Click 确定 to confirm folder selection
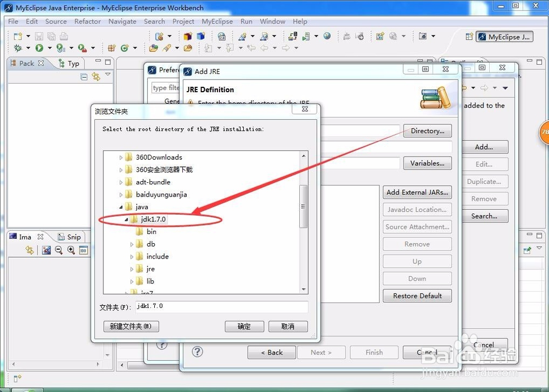Viewport: 549px width, 392px height. point(244,326)
